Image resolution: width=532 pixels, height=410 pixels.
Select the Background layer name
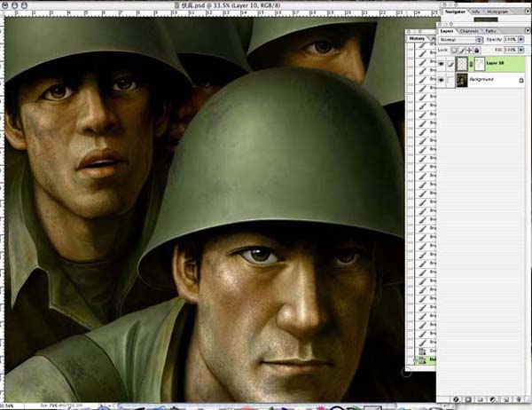(481, 80)
